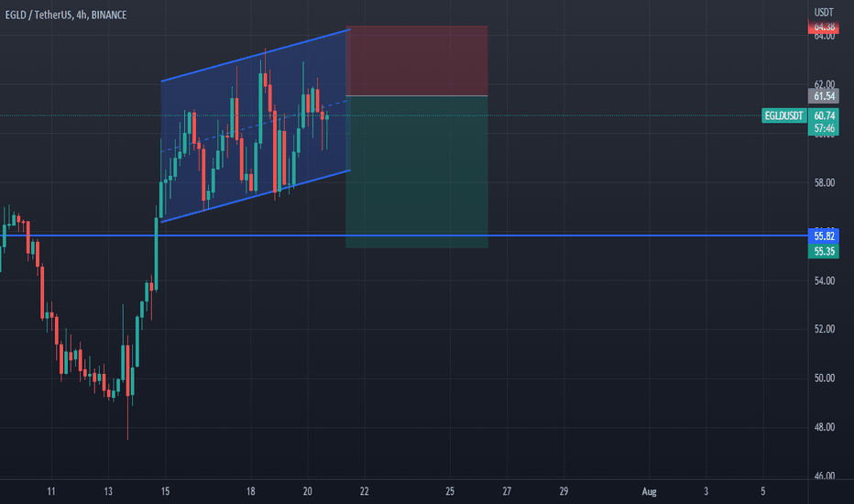Select the green 55.35 target price label

[x=824, y=251]
